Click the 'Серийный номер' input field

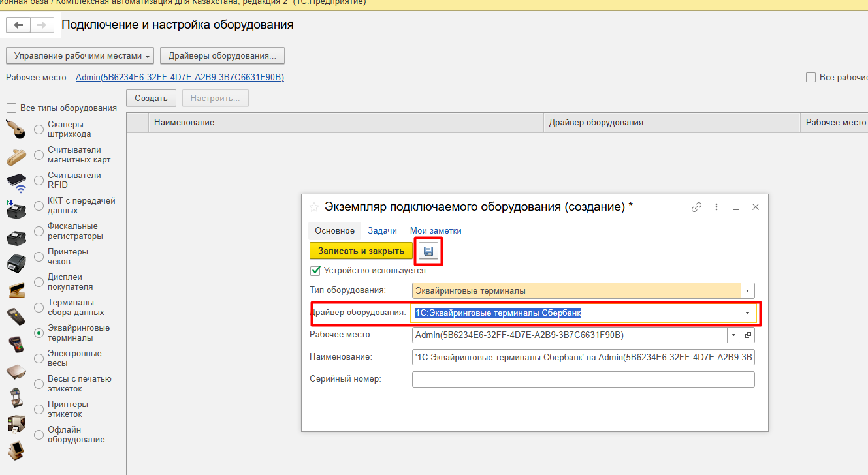click(x=583, y=379)
